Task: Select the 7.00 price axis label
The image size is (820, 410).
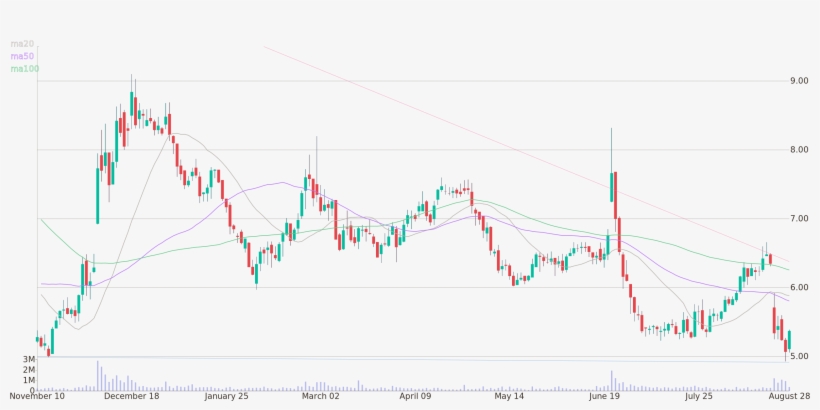Action: click(x=799, y=218)
